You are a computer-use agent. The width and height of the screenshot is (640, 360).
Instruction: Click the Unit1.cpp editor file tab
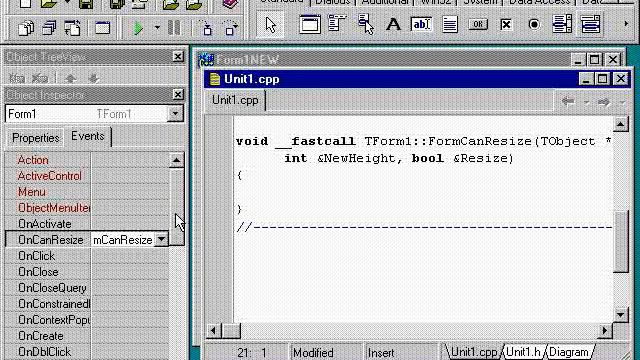(236, 100)
